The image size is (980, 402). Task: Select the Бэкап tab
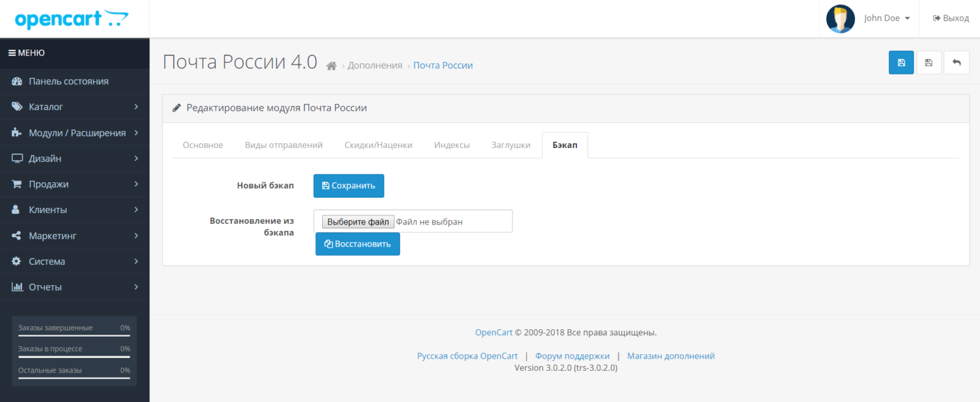(565, 145)
